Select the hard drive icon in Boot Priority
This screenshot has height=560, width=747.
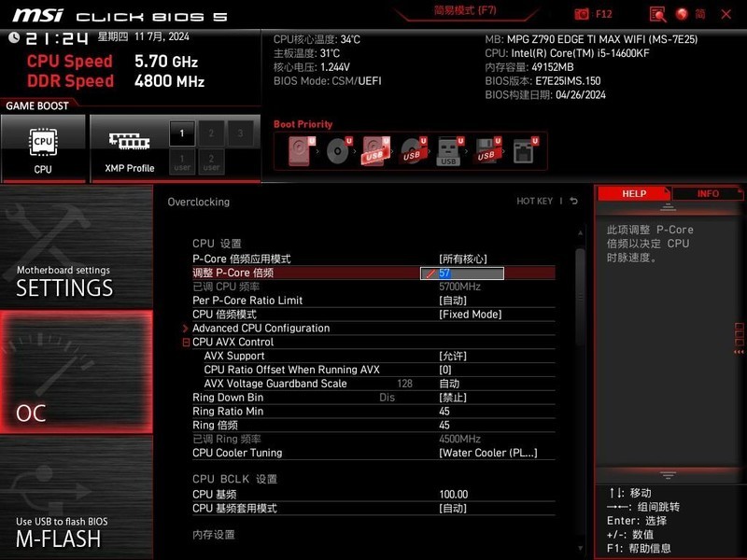pyautogui.click(x=300, y=149)
